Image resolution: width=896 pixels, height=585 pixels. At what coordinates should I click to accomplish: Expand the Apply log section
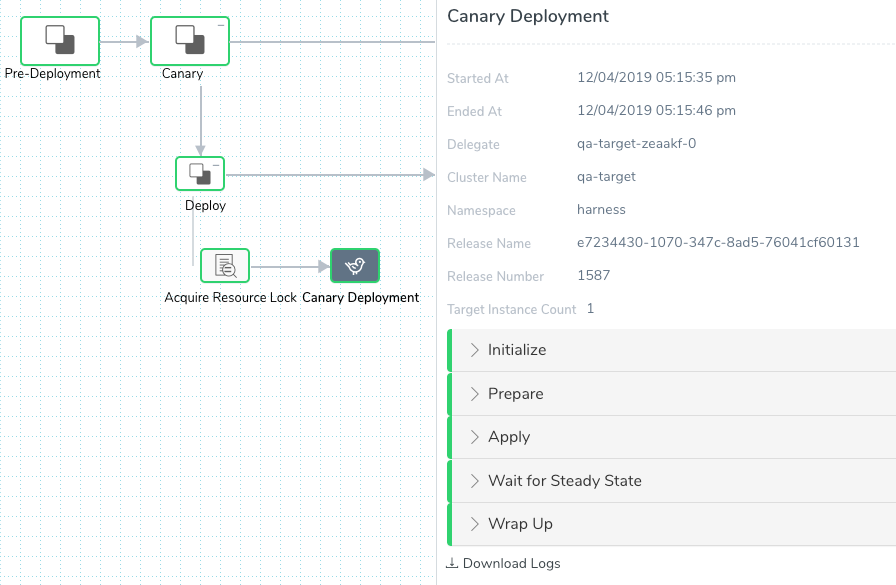671,437
